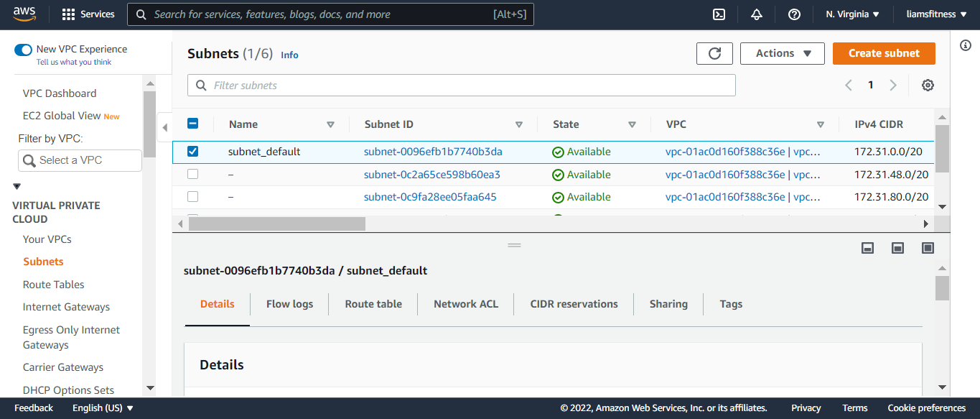The width and height of the screenshot is (980, 419).
Task: Check the box for subnet-0c2a65ce598b60ea3
Action: (192, 174)
